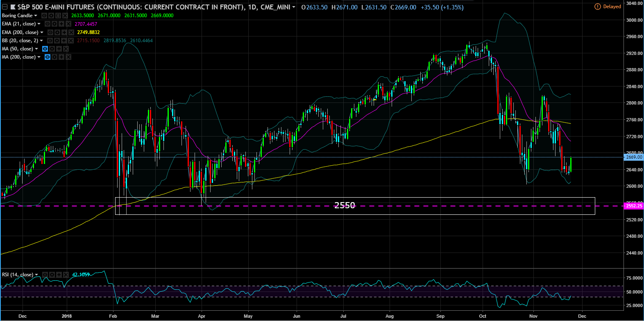Click EMA 200 value 2749.8832
This screenshot has width=644, height=321.
pos(88,32)
